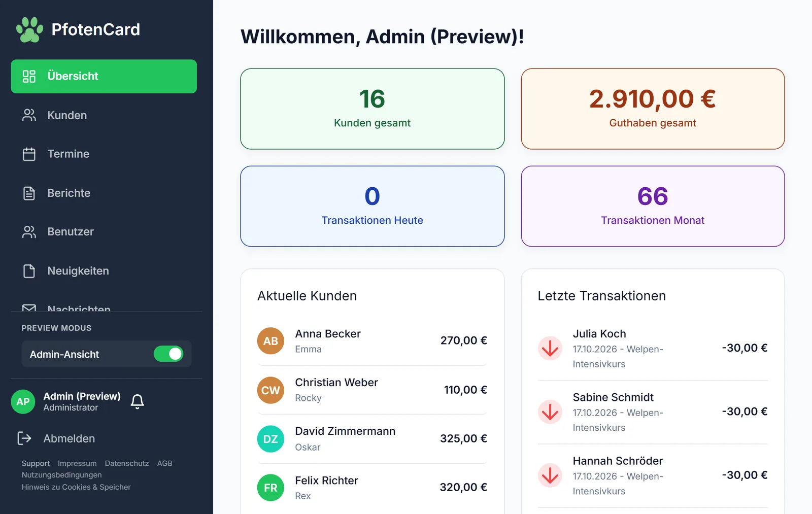Open Hinweis zu Cookies & Speicher link
This screenshot has width=812, height=514.
coord(76,487)
